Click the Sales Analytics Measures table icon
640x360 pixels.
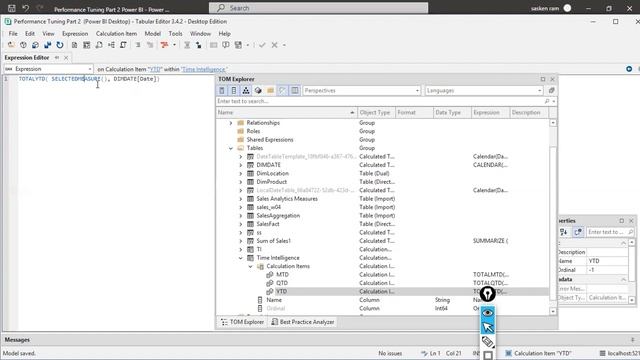pos(251,199)
